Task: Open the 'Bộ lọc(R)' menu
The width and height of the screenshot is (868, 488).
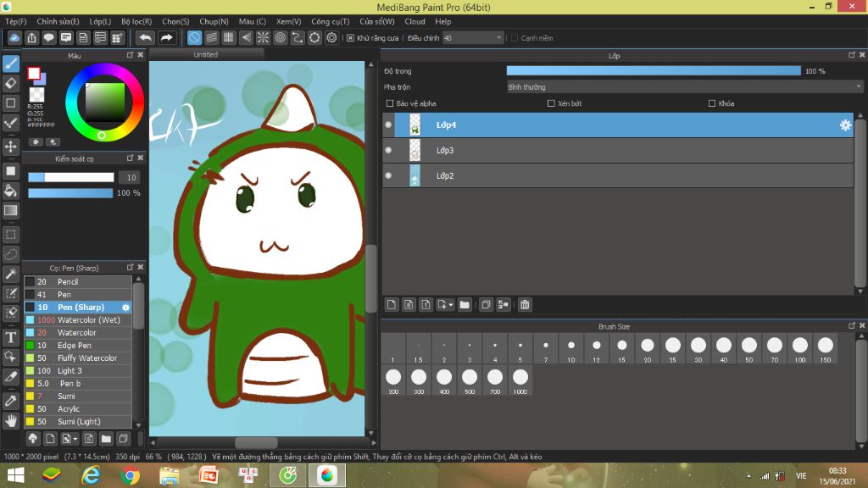Action: tap(136, 21)
